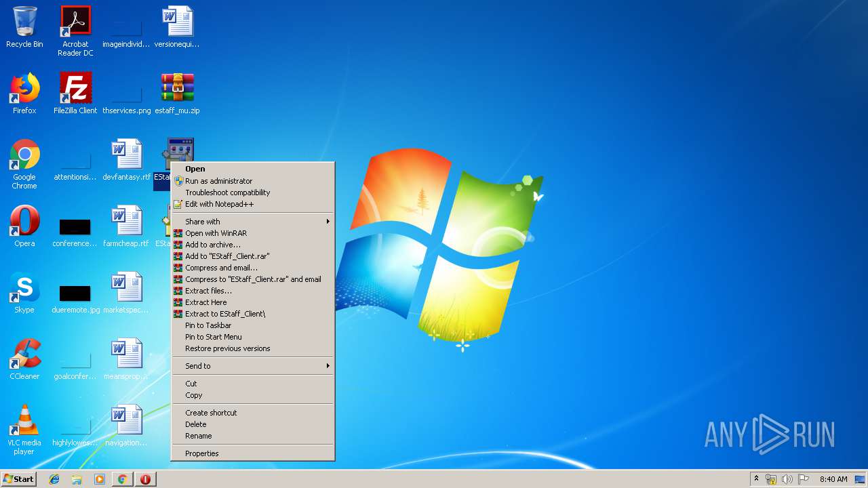Choose Edit with Notepad++
868x488 pixels.
pyautogui.click(x=252, y=204)
